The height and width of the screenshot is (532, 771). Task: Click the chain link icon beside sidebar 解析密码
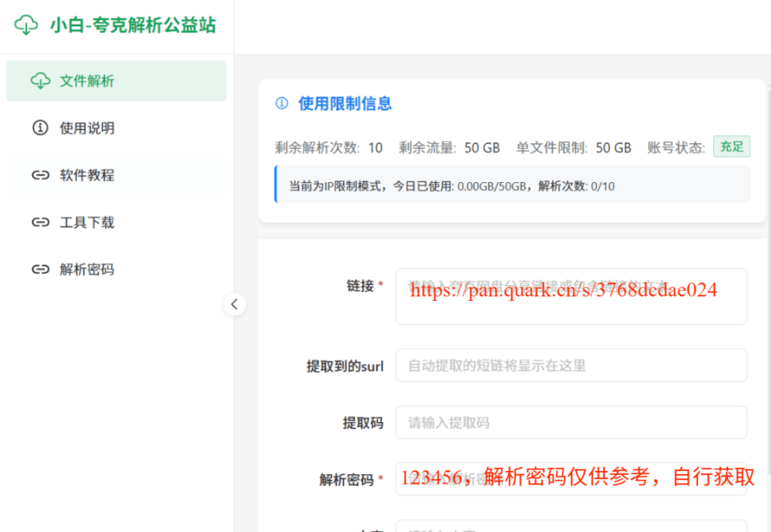pyautogui.click(x=41, y=269)
